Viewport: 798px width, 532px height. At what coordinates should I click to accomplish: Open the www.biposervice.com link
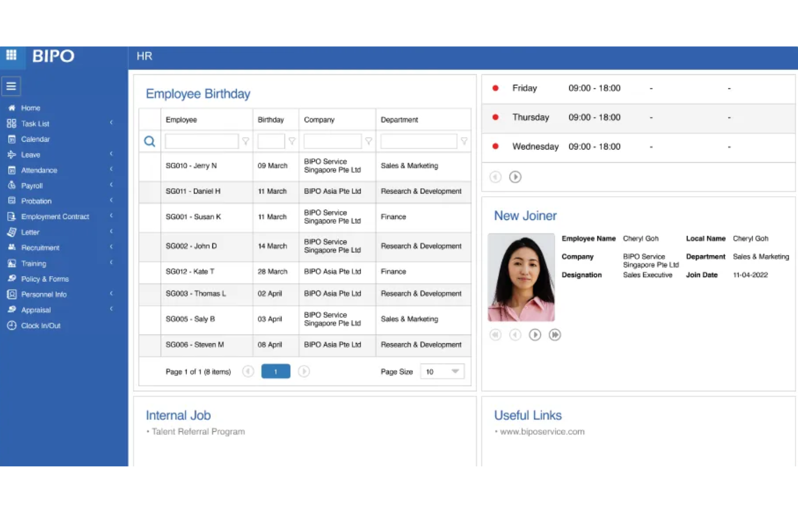[x=541, y=431]
